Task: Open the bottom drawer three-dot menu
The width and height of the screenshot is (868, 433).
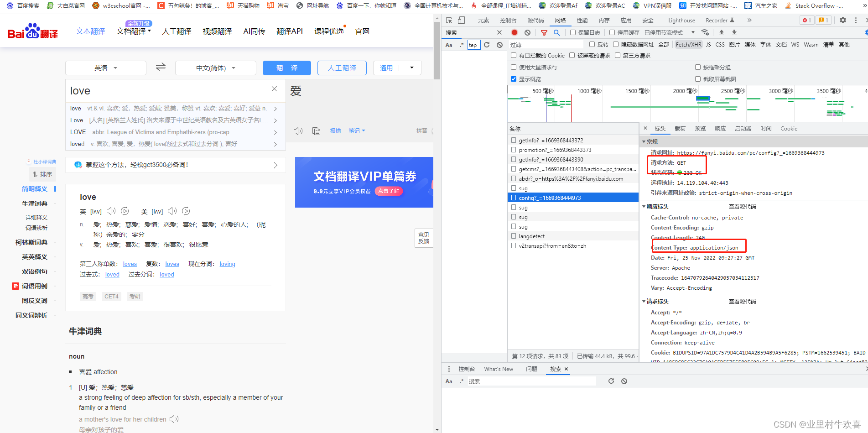Action: tap(449, 369)
